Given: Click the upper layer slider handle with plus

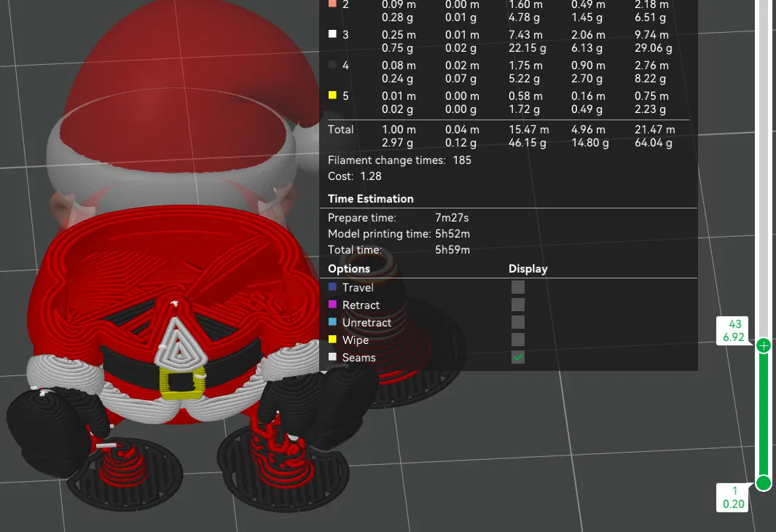Looking at the screenshot, I should pos(764,345).
